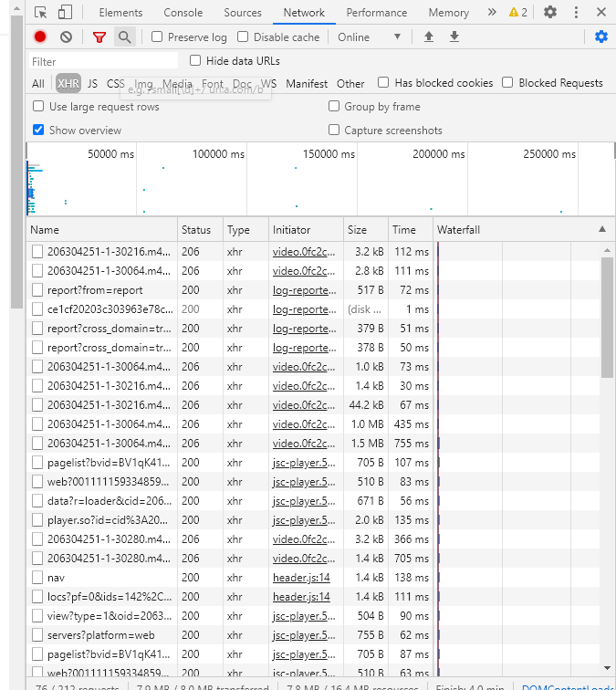The height and width of the screenshot is (690, 616).
Task: Enable Use large request rows
Action: coord(38,106)
